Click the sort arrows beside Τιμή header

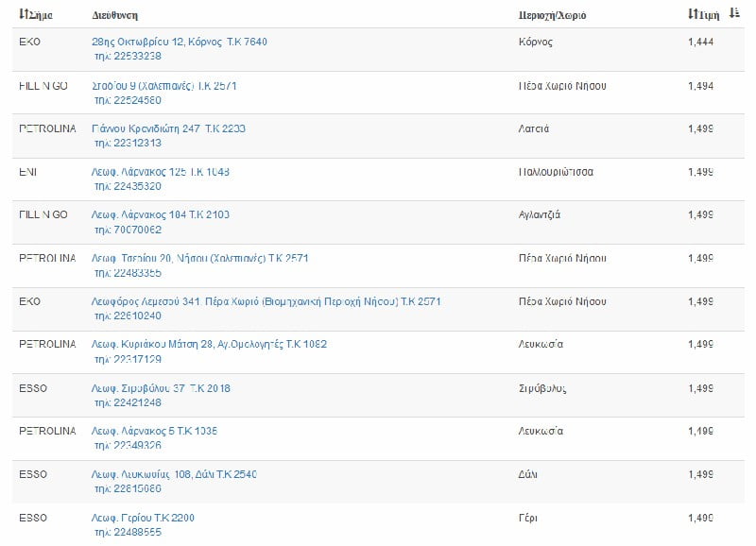pyautogui.click(x=693, y=15)
